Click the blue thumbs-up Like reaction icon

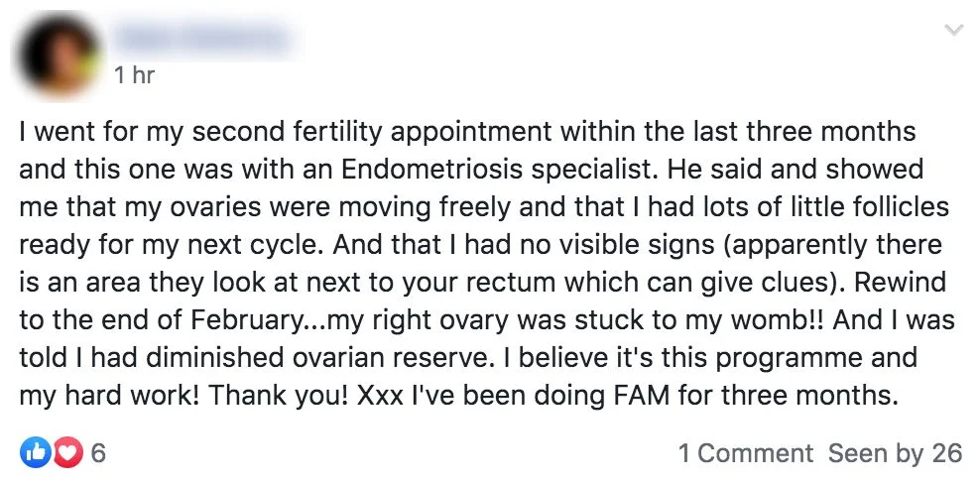coord(35,452)
